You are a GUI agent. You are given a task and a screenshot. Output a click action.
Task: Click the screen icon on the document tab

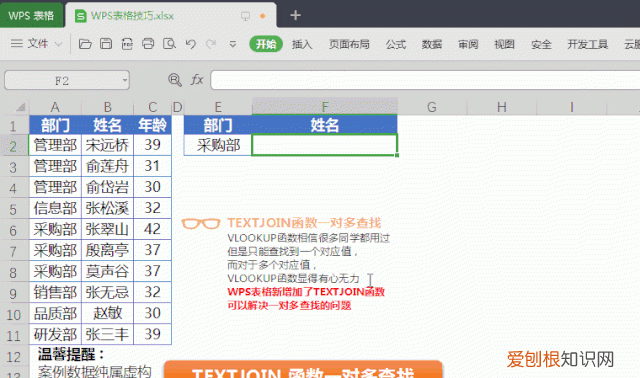245,16
